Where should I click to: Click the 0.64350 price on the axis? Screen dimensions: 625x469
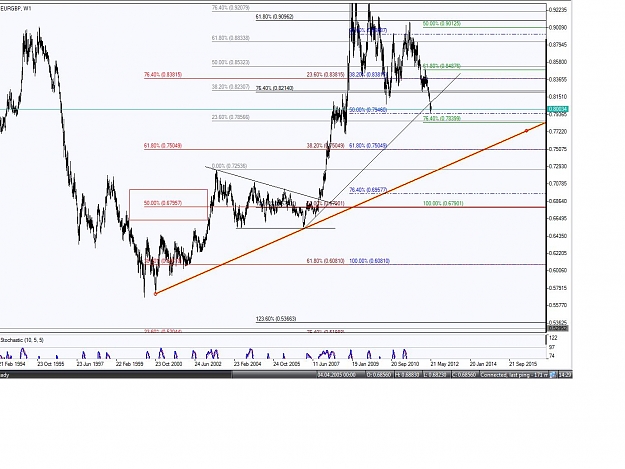click(558, 236)
